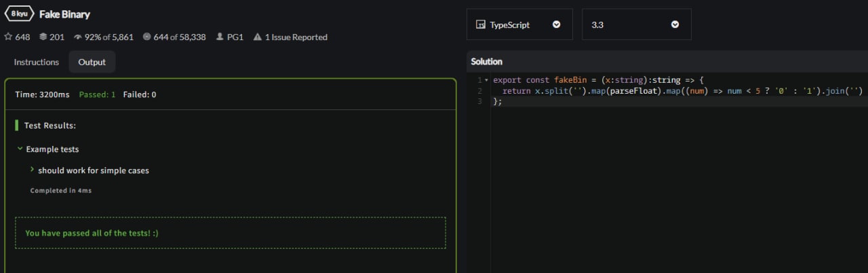
Task: Click the TypeScript logo icon
Action: click(x=481, y=24)
